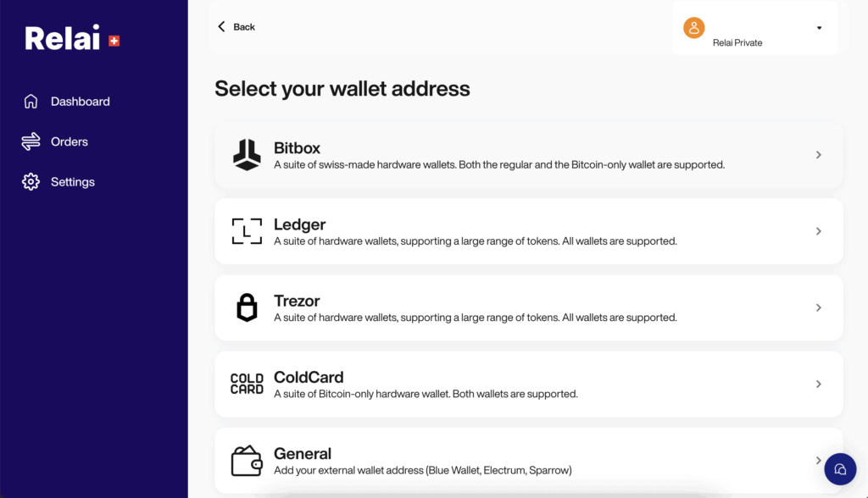Screen dimensions: 868x498
Task: Open Ledger option via its right chevron
Action: [818, 231]
